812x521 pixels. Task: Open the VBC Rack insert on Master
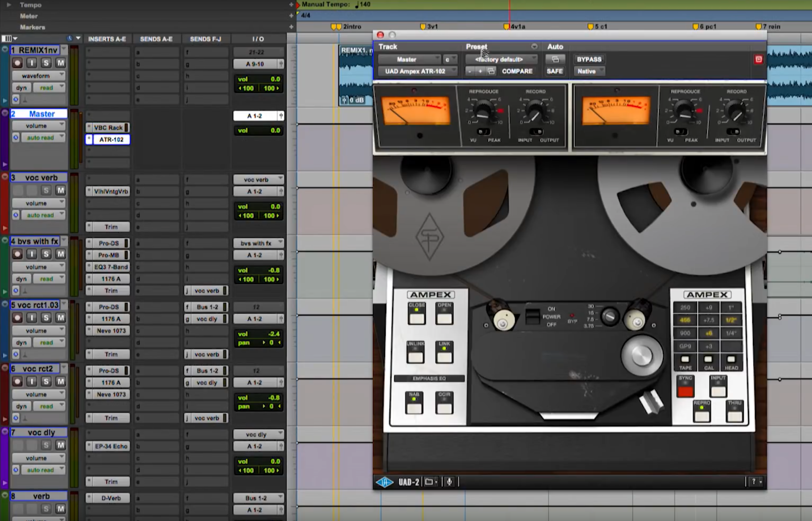108,128
